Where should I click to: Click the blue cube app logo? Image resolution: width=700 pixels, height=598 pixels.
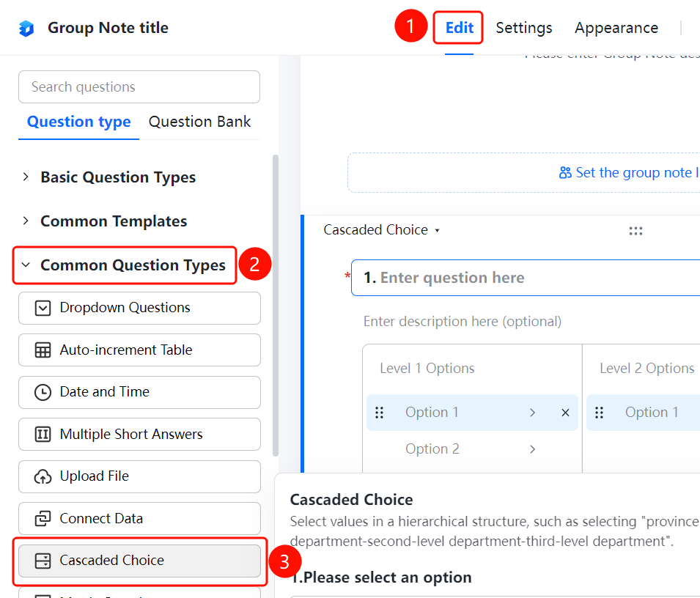[x=26, y=28]
